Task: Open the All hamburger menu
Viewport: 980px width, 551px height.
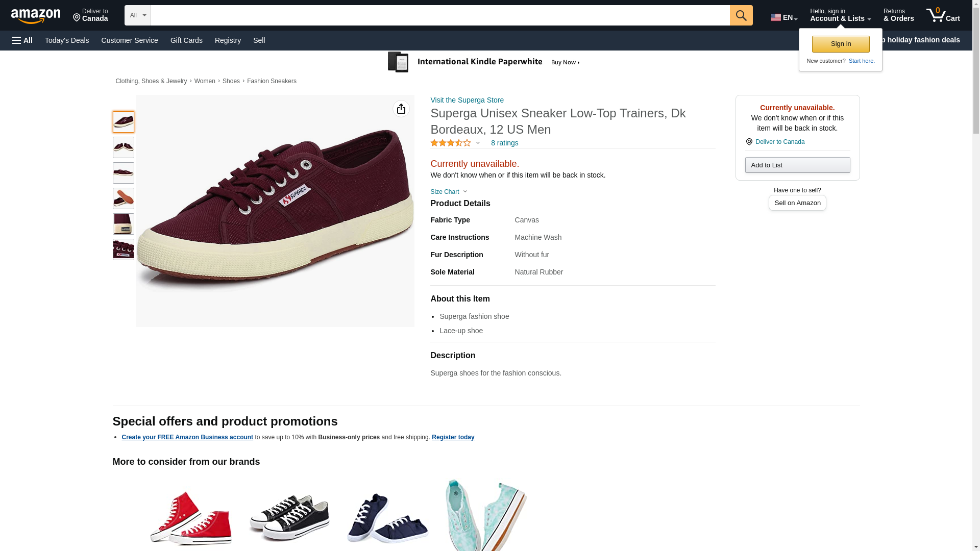Action: [x=22, y=40]
